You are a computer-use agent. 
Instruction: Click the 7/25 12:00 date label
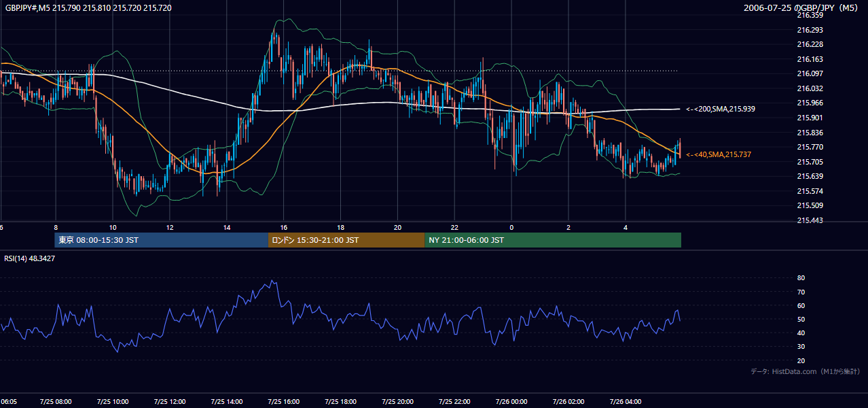(170, 402)
